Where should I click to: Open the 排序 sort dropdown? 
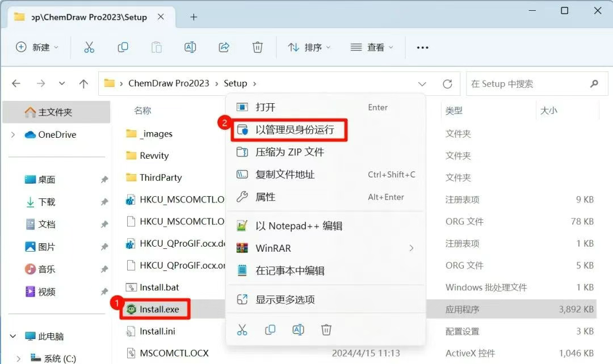309,48
